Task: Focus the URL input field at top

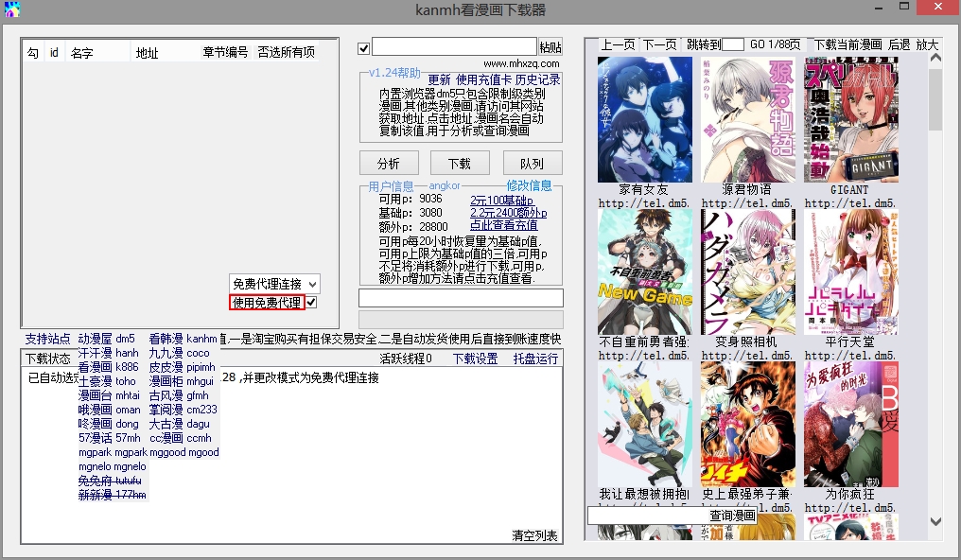Action: (x=454, y=46)
